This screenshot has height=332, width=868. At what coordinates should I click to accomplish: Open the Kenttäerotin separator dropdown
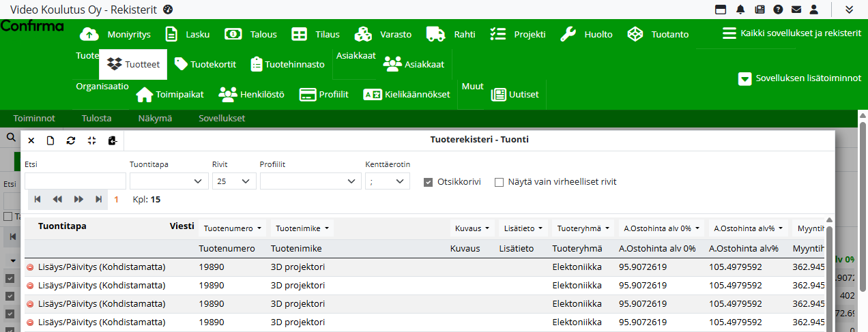coord(387,181)
